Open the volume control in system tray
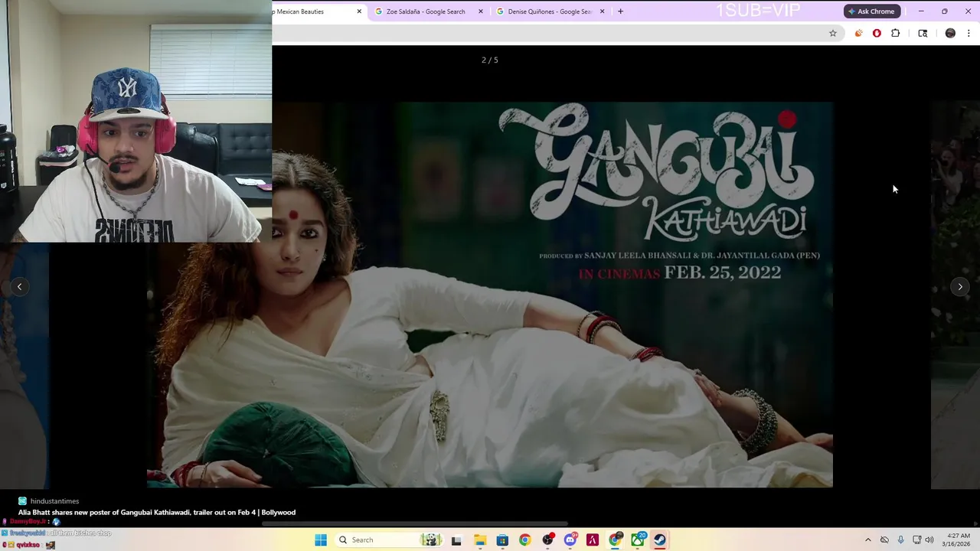 (x=929, y=540)
